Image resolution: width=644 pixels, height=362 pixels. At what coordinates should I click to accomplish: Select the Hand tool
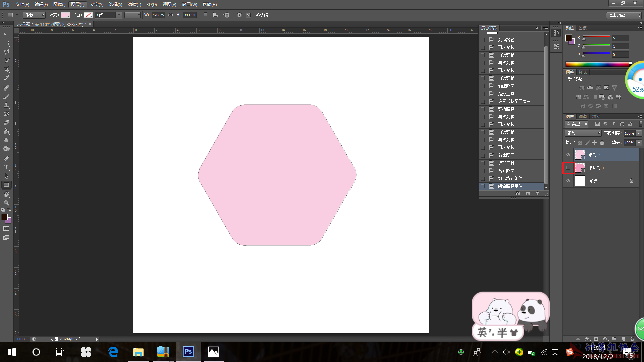pos(6,194)
